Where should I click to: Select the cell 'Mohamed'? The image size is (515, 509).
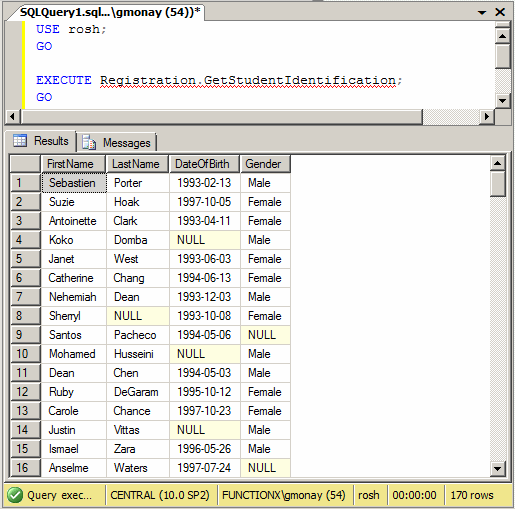(74, 354)
